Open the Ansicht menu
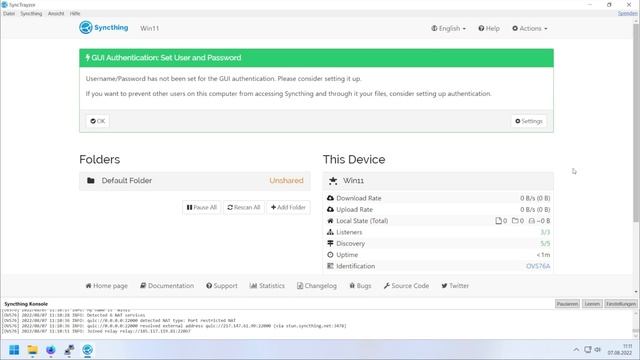This screenshot has width=640, height=360. point(56,13)
